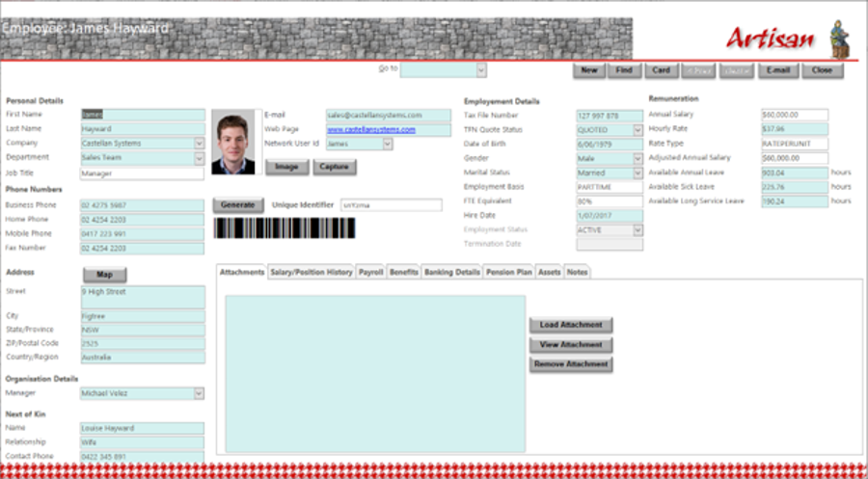Click the State/Province field
Image resolution: width=868 pixels, height=479 pixels.
tap(143, 331)
